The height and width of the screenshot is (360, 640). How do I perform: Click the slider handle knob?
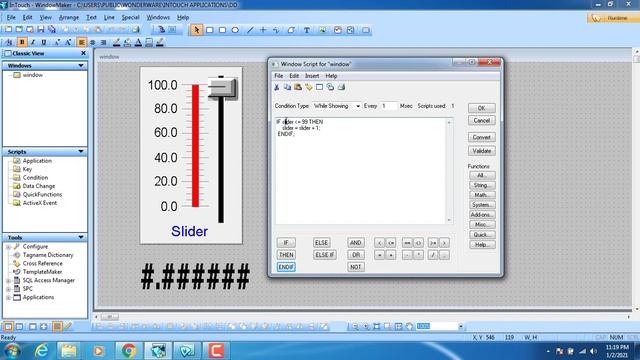(x=222, y=88)
